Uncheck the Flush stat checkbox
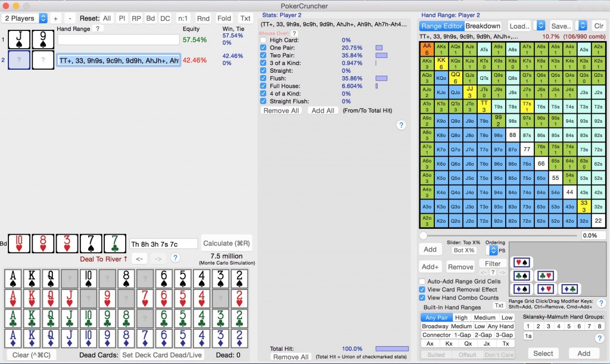 (x=263, y=78)
